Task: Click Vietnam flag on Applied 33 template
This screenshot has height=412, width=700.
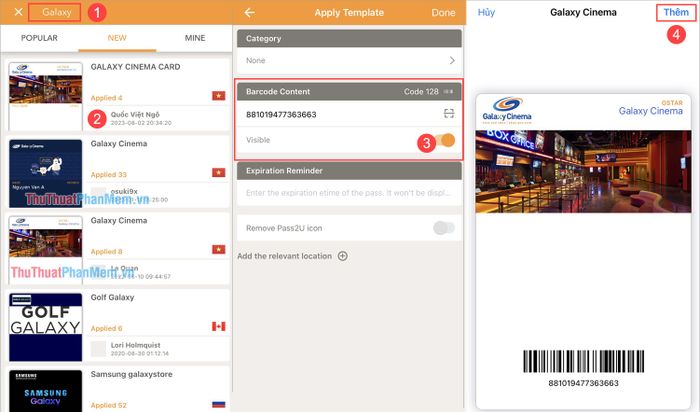Action: coord(219,173)
